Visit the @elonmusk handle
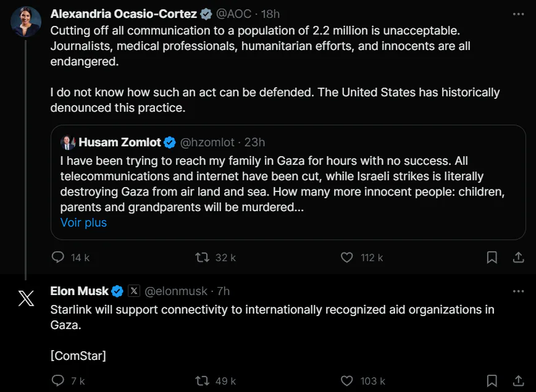 (176, 291)
